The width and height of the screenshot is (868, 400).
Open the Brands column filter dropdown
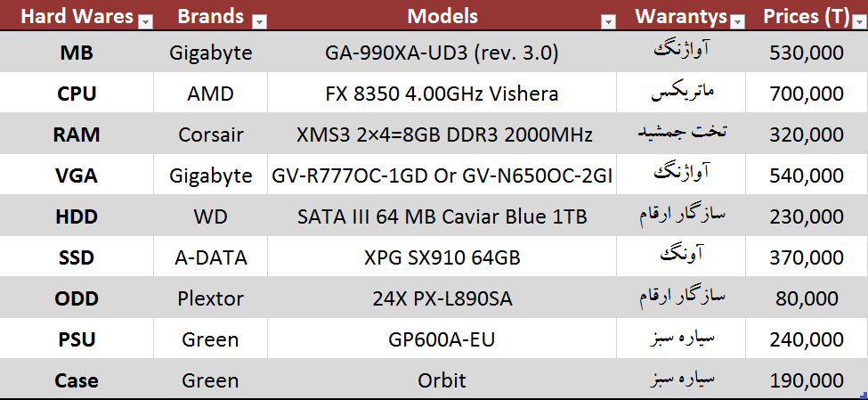pos(259,20)
